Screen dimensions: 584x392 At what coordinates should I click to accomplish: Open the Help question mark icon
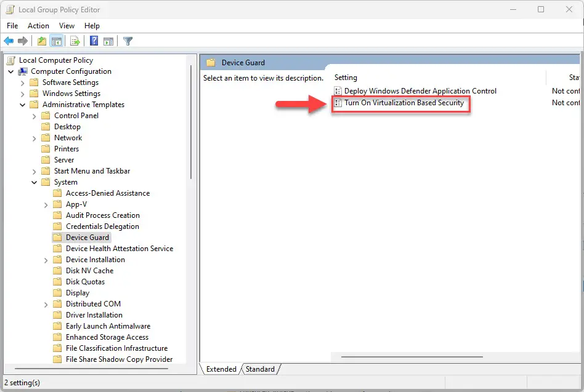tap(94, 41)
